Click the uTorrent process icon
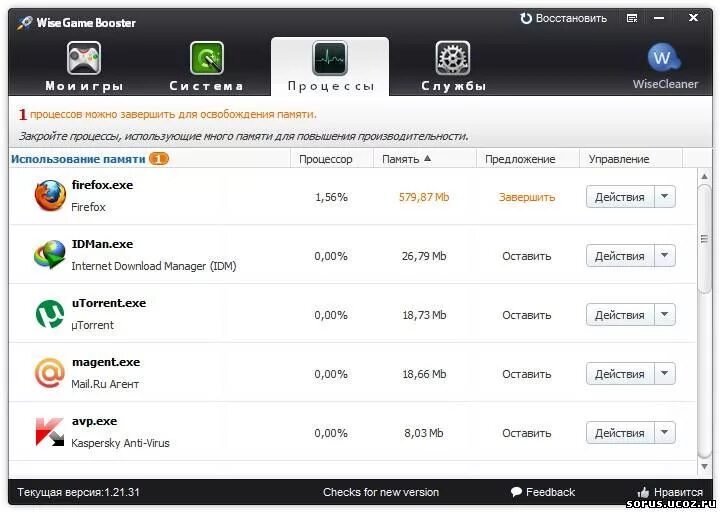 tap(50, 314)
